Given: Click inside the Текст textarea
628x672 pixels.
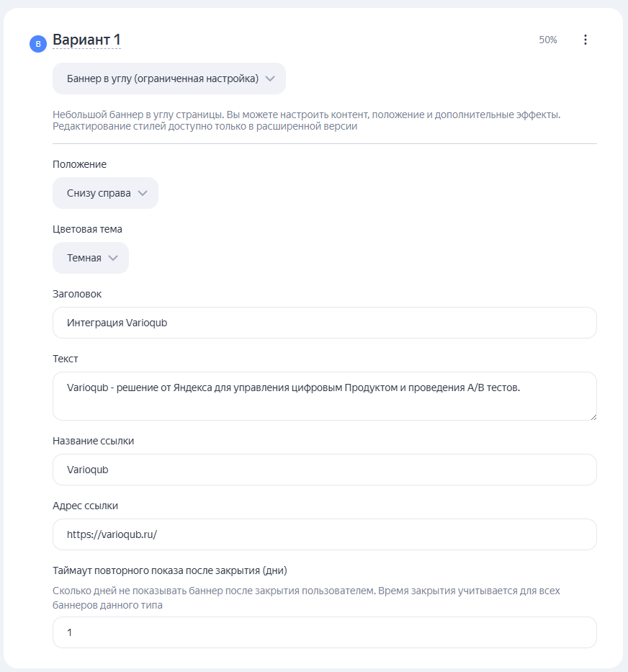Looking at the screenshot, I should (x=325, y=396).
